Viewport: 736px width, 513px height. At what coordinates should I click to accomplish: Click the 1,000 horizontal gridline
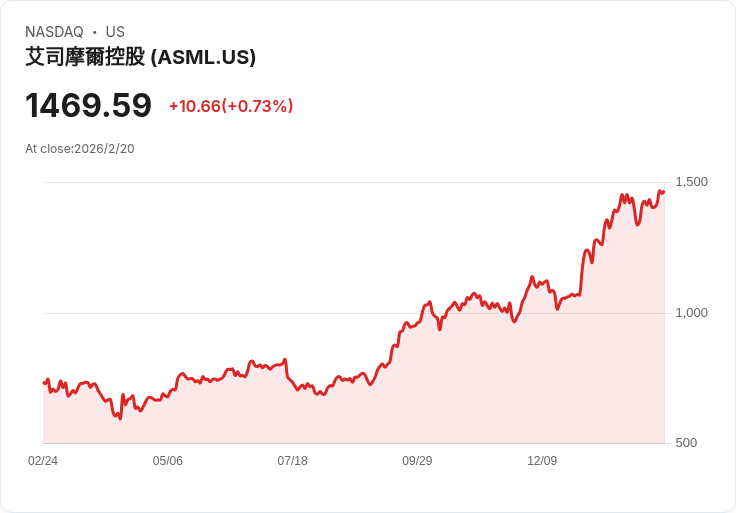click(354, 313)
